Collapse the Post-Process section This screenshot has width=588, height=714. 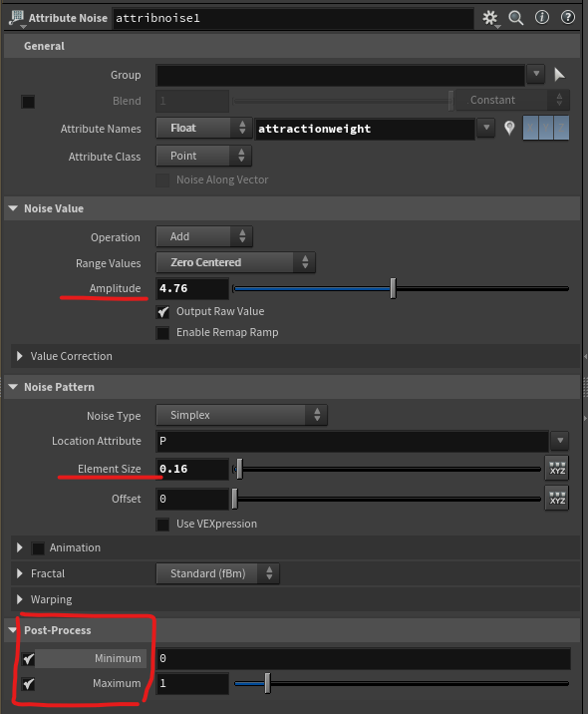(x=13, y=630)
